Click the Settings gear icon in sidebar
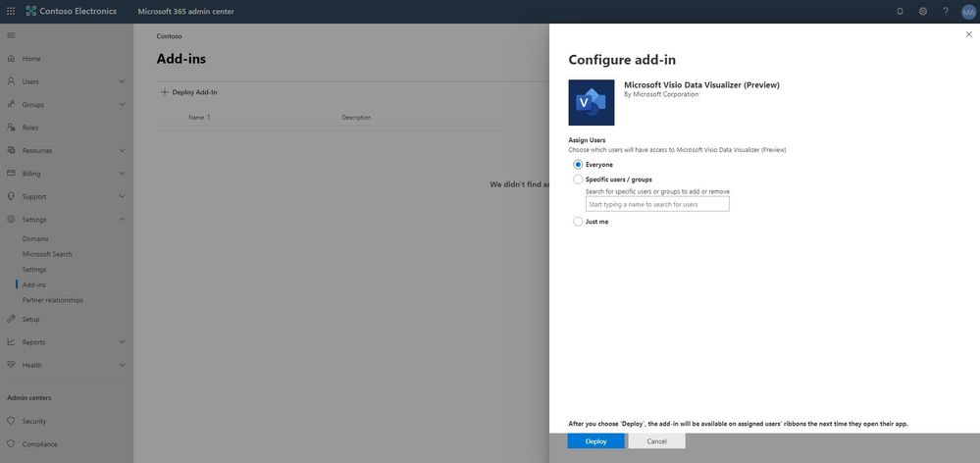The image size is (980, 463). pyautogui.click(x=11, y=220)
